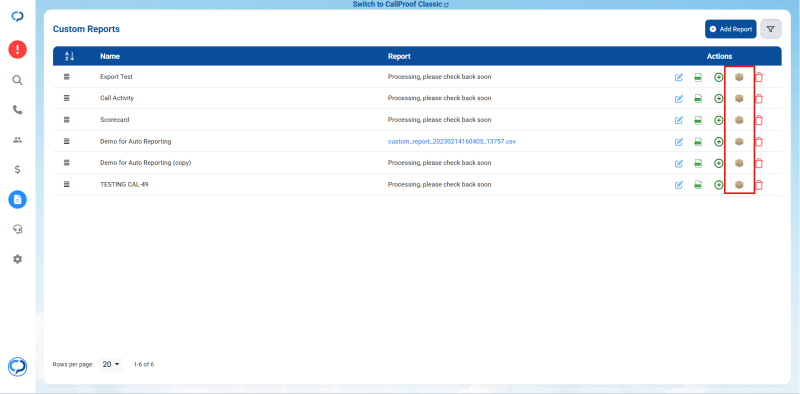Click the box icon for Call Activity
This screenshot has height=394, width=800.
[x=739, y=98]
